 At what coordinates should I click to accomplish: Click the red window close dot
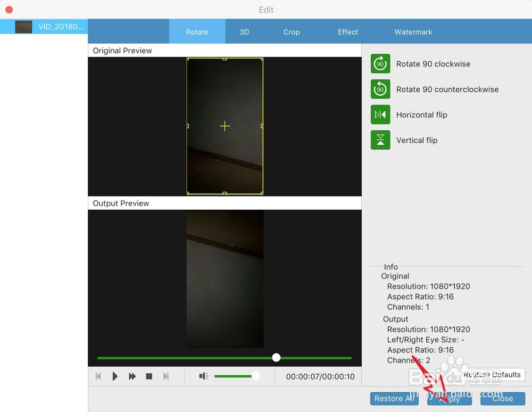pos(9,10)
